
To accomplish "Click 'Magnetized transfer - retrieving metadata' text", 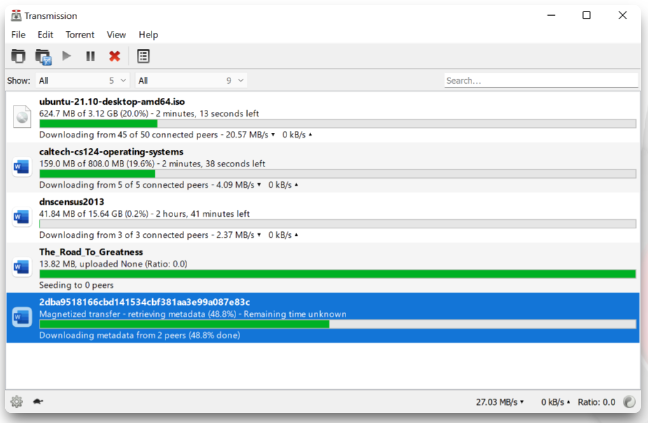I will click(x=123, y=314).
